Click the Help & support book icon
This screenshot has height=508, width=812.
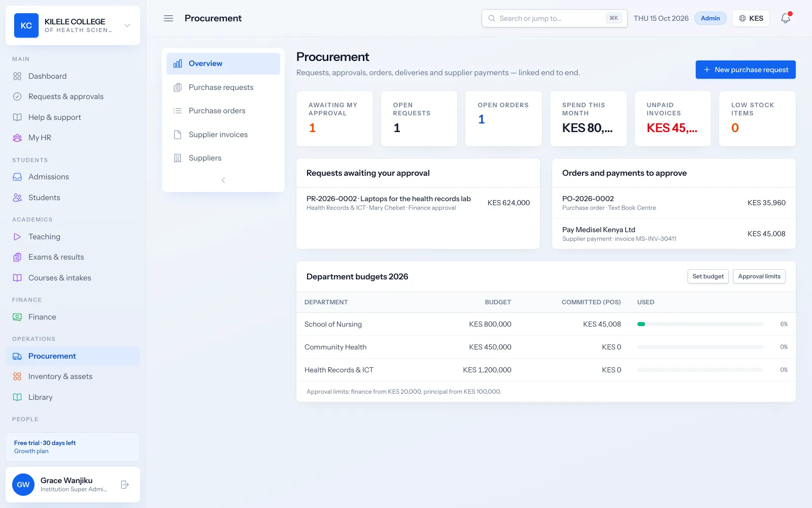tap(17, 117)
